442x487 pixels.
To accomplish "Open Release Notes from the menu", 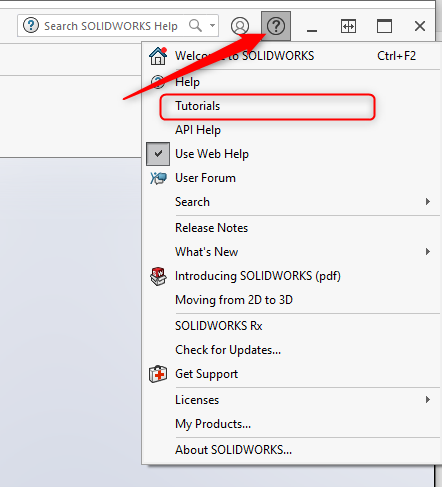I will coord(212,228).
